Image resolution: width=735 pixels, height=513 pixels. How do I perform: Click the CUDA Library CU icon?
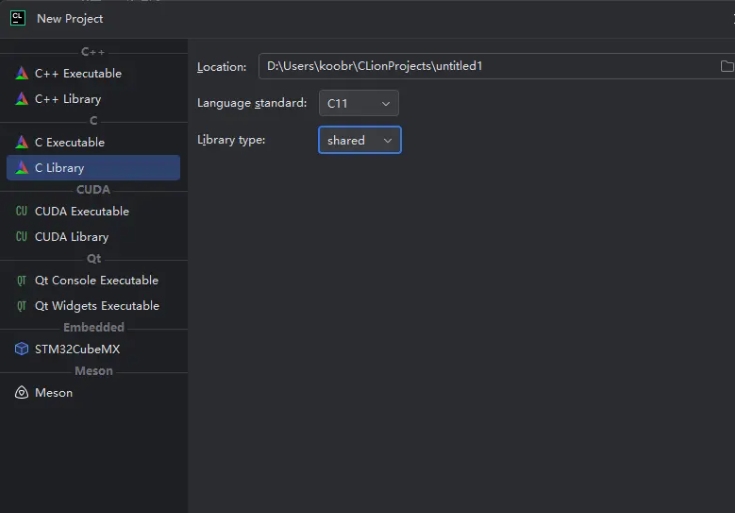coord(22,237)
